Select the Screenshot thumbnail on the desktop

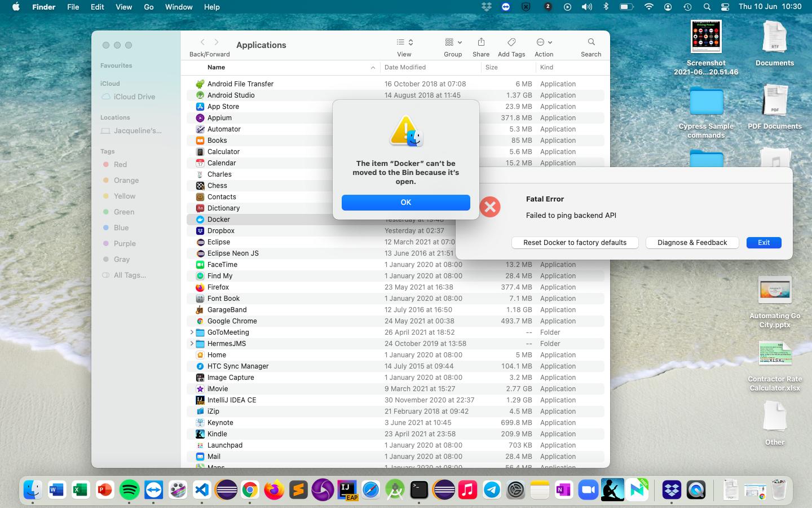coord(706,37)
